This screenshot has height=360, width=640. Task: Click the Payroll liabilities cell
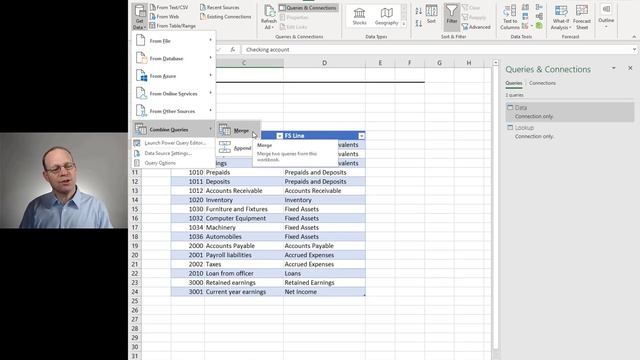tap(244, 255)
